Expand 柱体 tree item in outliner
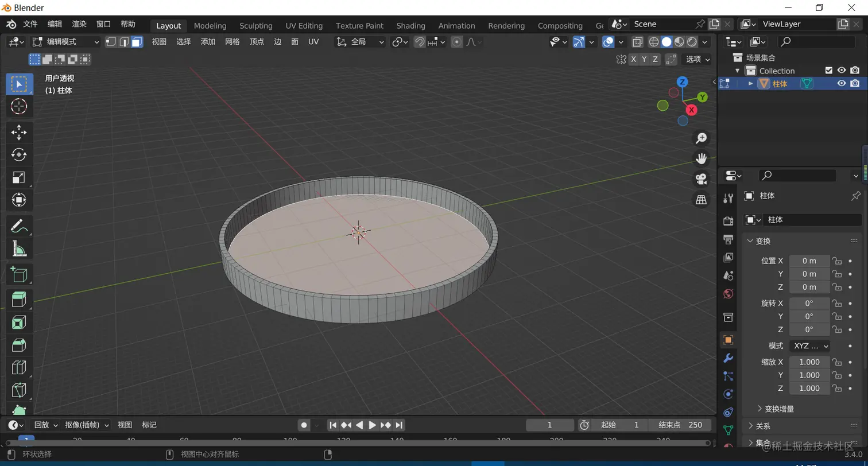Image resolution: width=868 pixels, height=466 pixels. (750, 83)
